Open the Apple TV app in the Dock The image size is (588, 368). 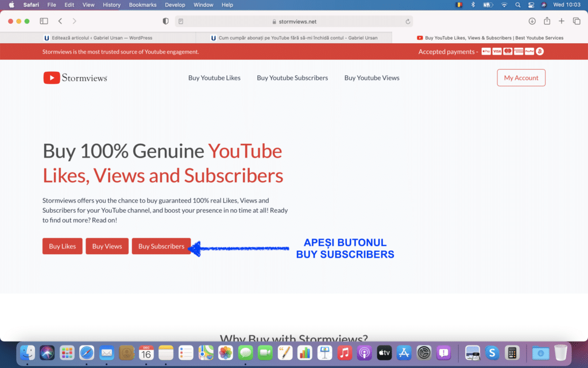(x=384, y=352)
